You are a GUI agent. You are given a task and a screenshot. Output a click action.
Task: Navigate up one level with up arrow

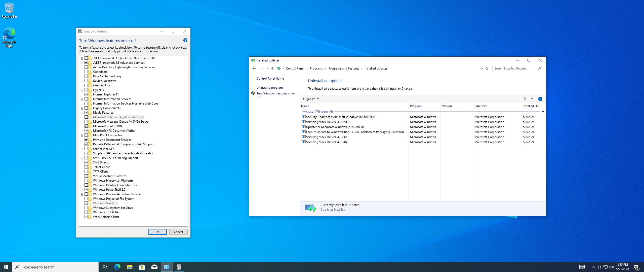(272, 69)
